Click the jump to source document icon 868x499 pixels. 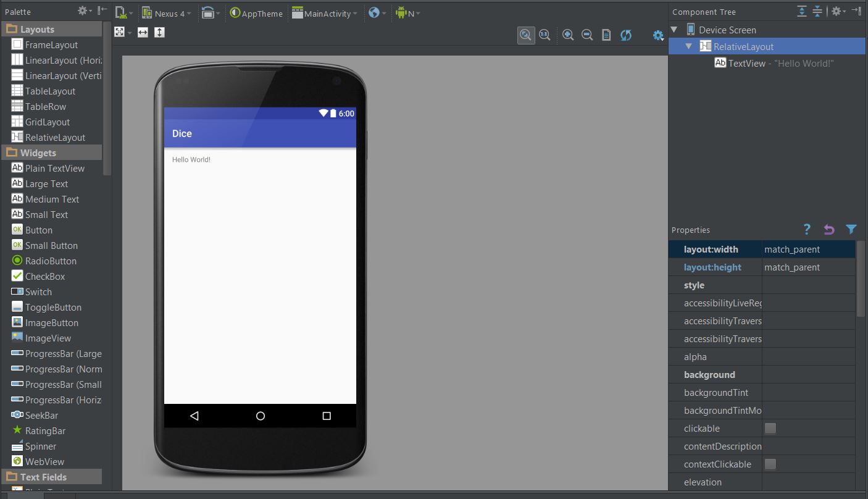pos(606,35)
